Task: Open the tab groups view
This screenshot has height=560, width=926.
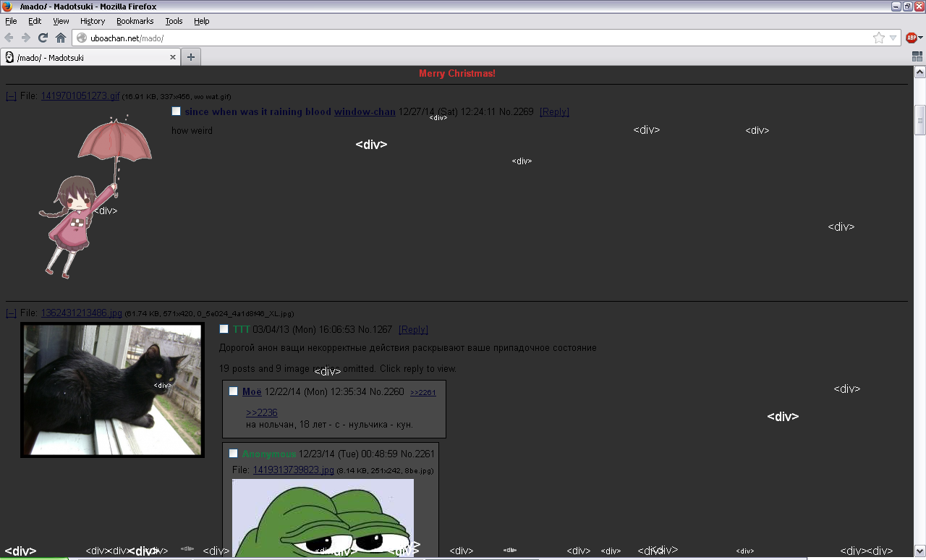Action: pyautogui.click(x=917, y=56)
